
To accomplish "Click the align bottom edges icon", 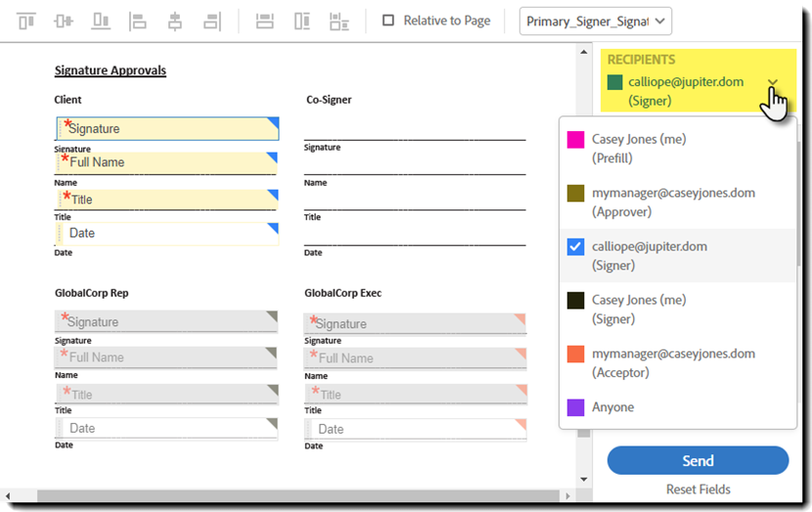I will tap(101, 21).
